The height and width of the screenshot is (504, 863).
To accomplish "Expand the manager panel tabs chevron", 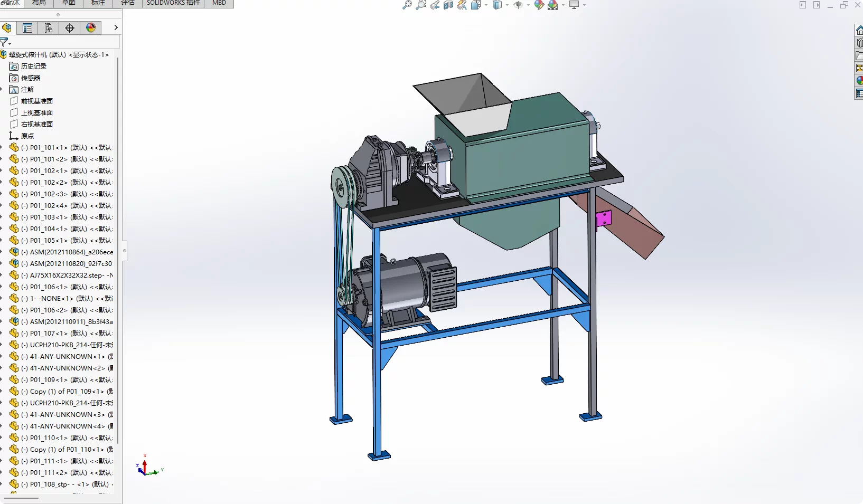I will point(116,27).
